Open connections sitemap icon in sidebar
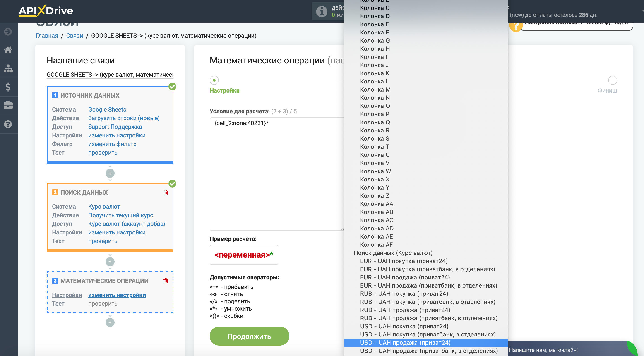The height and width of the screenshot is (356, 644). (x=8, y=68)
